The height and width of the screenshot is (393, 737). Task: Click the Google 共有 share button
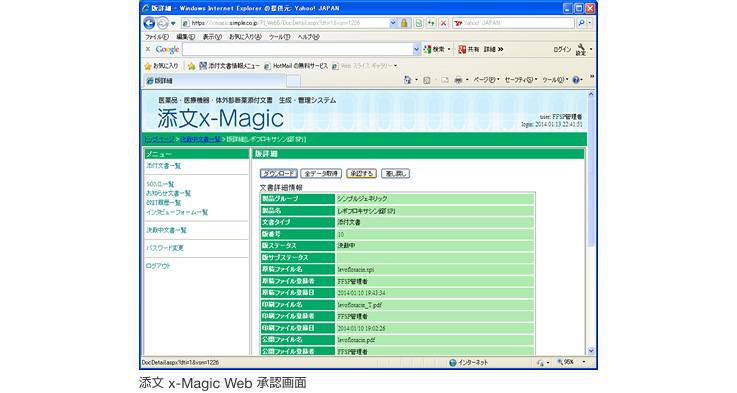click(468, 49)
